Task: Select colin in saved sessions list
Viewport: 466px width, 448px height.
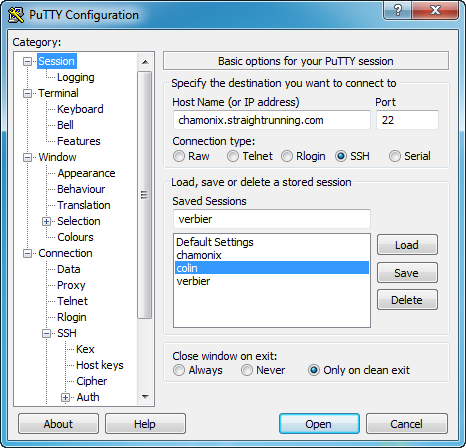Action: click(x=272, y=268)
